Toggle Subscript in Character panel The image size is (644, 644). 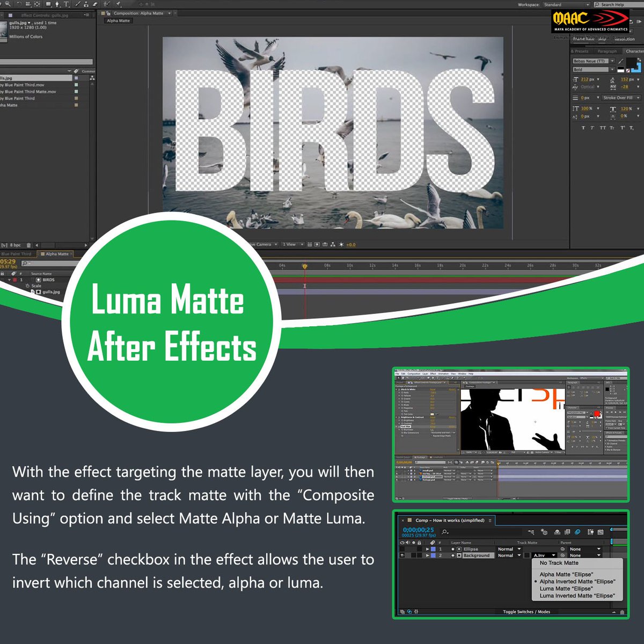632,128
